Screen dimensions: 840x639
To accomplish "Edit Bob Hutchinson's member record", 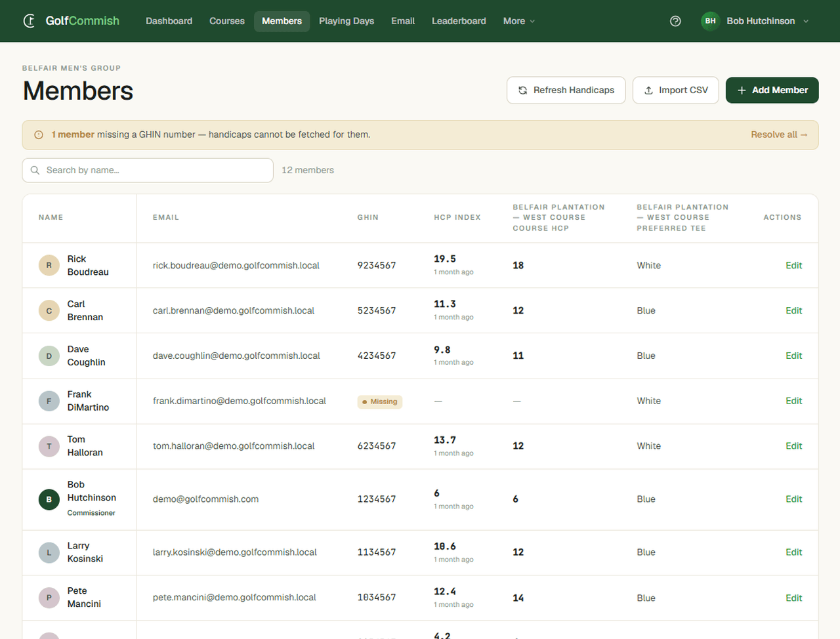I will pyautogui.click(x=794, y=499).
